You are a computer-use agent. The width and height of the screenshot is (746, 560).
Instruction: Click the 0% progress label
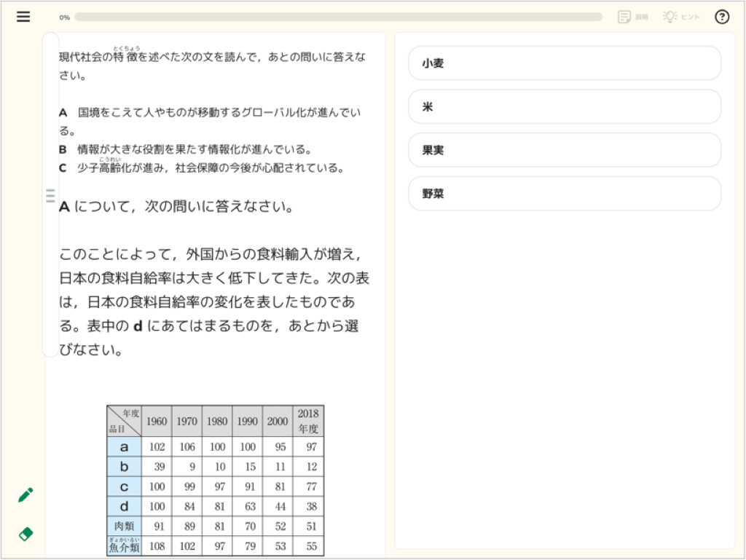coord(65,17)
